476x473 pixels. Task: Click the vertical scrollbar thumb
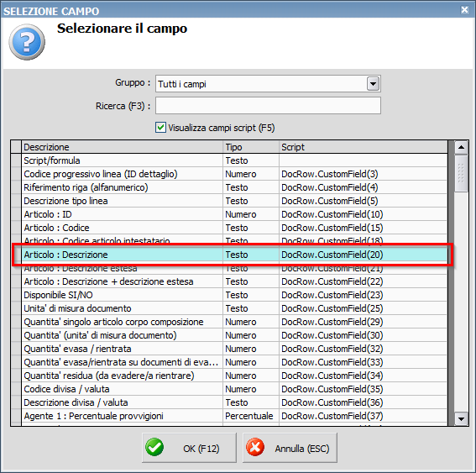point(461,173)
